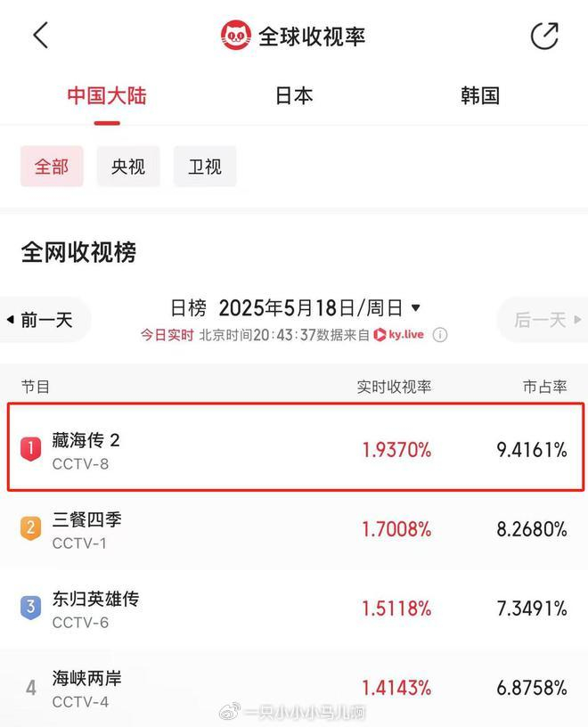This screenshot has width=588, height=727.
Task: Sort by 实时收视率 column header
Action: (x=394, y=387)
